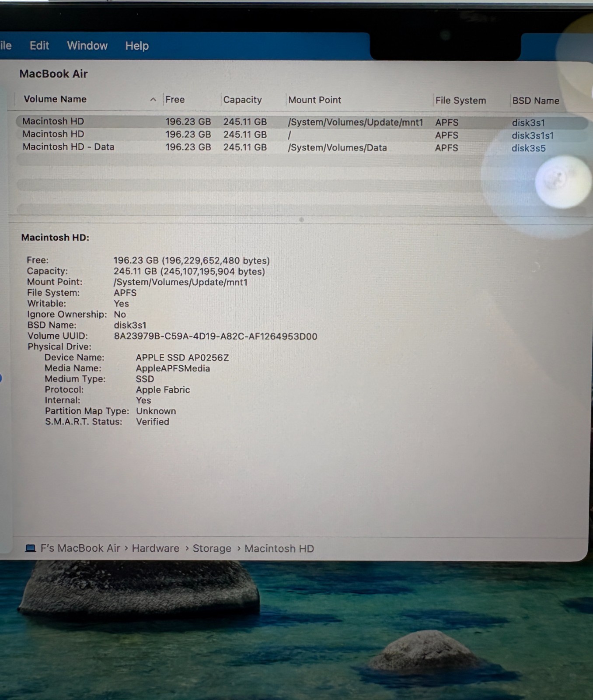The width and height of the screenshot is (593, 700).
Task: Click the laptop icon in path bar
Action: click(31, 548)
